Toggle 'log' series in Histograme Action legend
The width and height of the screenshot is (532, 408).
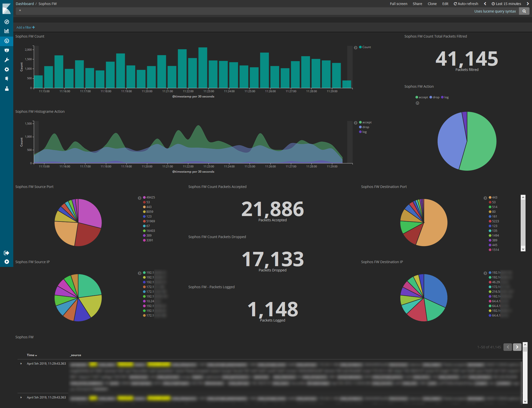click(364, 132)
